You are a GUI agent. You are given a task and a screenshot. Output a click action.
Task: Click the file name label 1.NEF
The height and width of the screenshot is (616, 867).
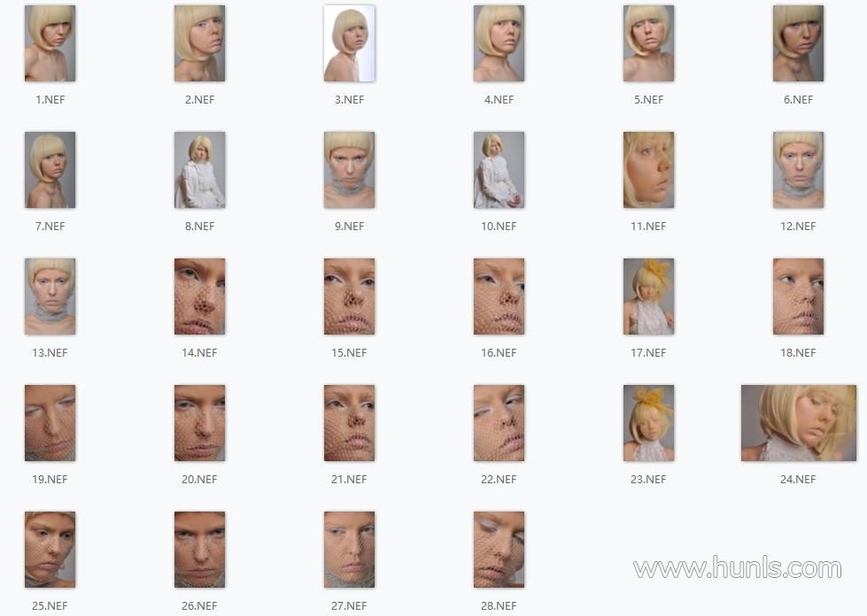point(50,99)
